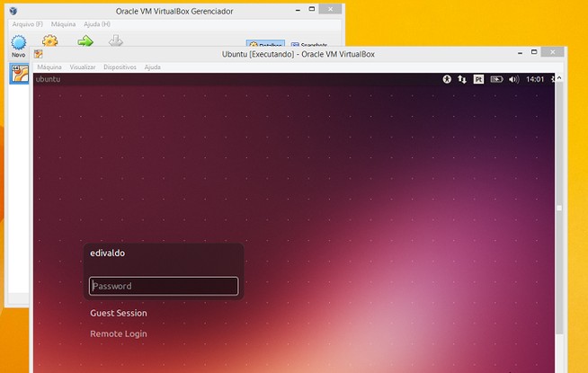Open the Visualizar menu
The height and width of the screenshot is (373, 588).
[x=83, y=67]
